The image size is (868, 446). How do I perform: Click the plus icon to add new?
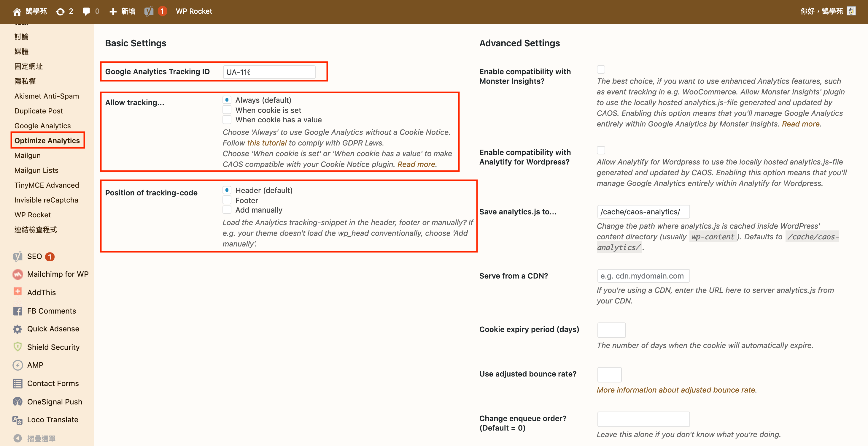[113, 12]
